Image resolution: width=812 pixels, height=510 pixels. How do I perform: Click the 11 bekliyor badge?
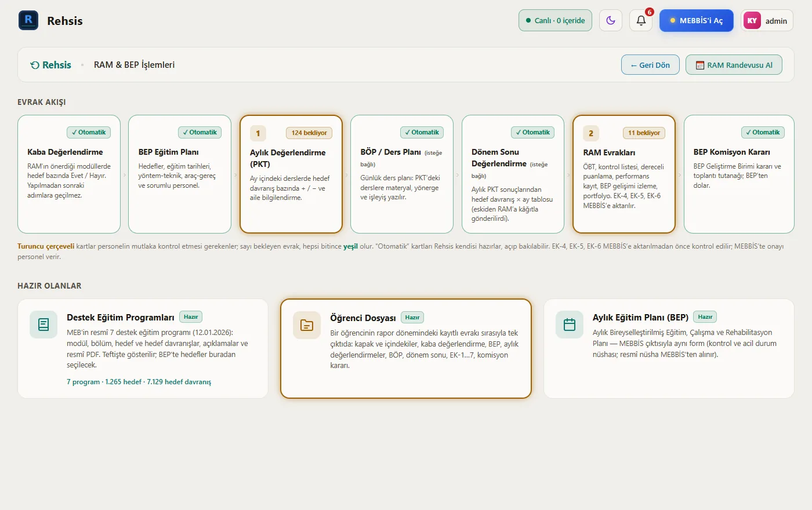tap(644, 133)
